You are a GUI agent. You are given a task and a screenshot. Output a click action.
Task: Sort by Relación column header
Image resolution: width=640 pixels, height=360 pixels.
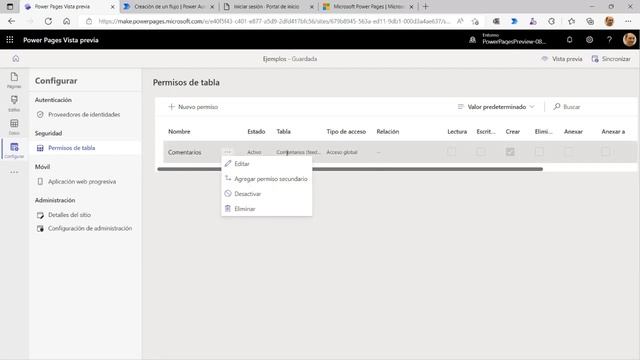[388, 131]
